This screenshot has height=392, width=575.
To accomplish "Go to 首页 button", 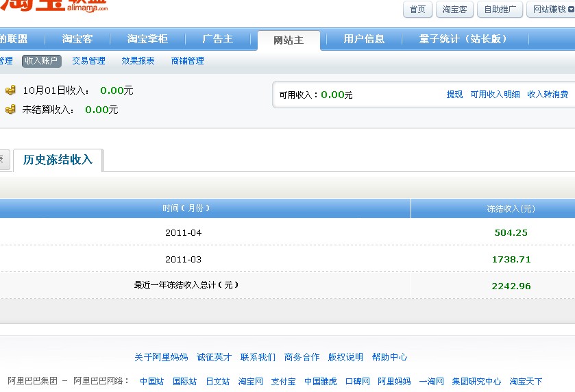I will click(x=417, y=9).
